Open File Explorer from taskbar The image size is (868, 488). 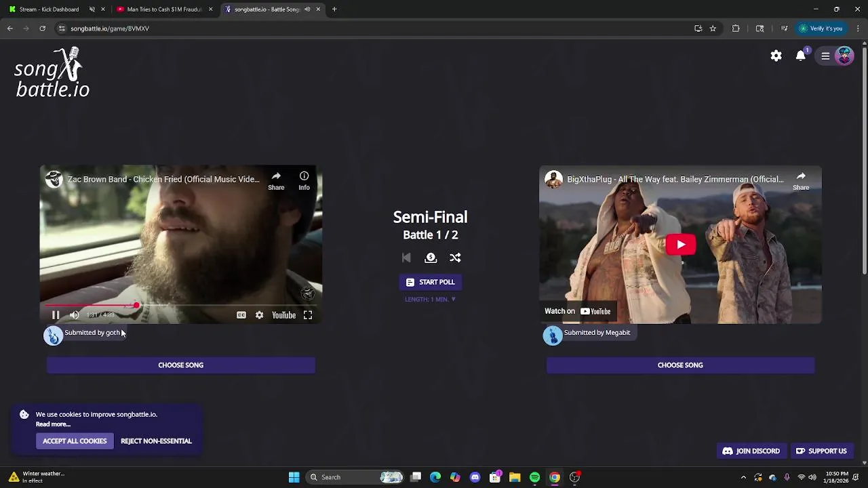pyautogui.click(x=515, y=477)
